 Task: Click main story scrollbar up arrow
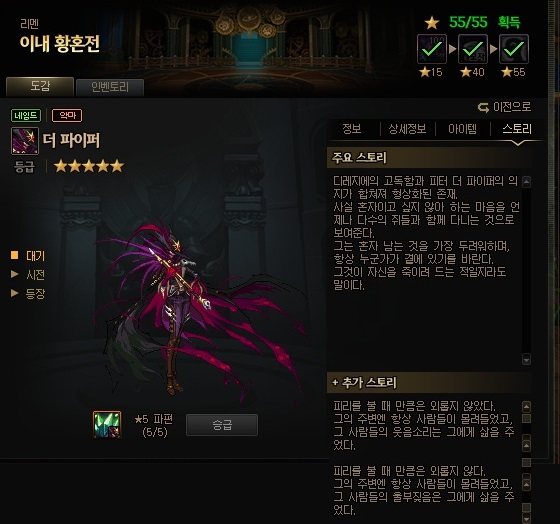[x=526, y=182]
